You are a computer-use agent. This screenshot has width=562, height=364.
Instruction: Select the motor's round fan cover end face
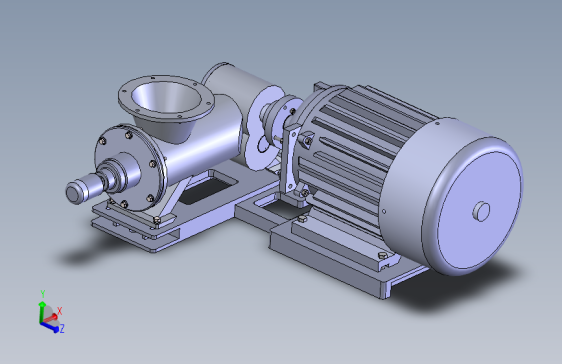point(480,210)
